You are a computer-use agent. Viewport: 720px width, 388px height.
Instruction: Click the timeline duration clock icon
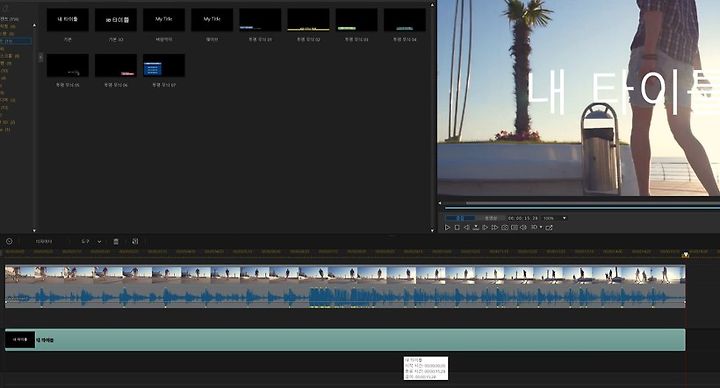tap(9, 241)
